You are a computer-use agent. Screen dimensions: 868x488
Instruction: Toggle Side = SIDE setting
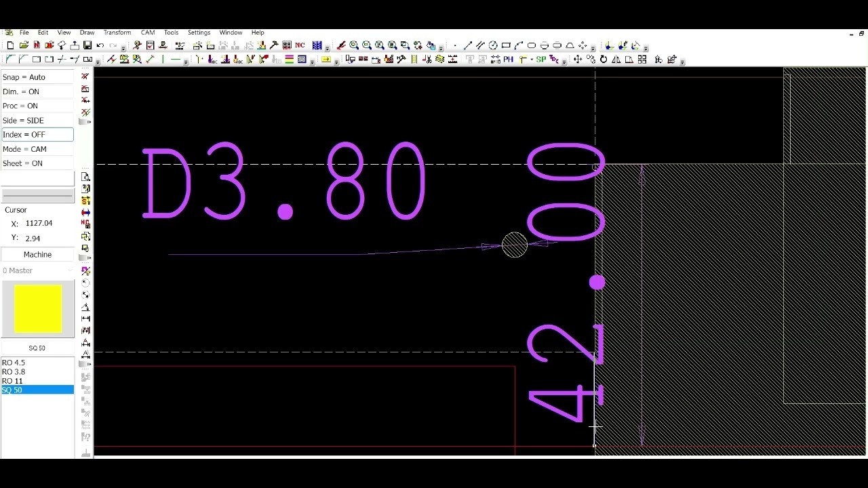pyautogui.click(x=37, y=120)
